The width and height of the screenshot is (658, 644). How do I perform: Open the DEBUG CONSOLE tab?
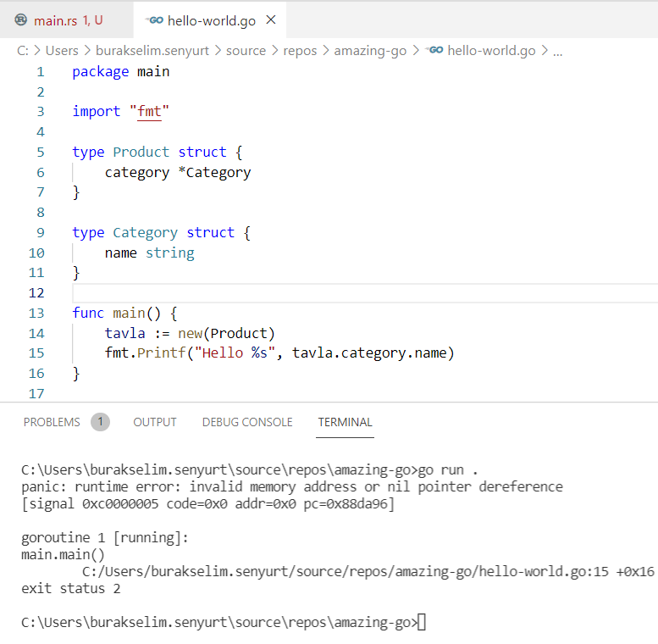247,422
